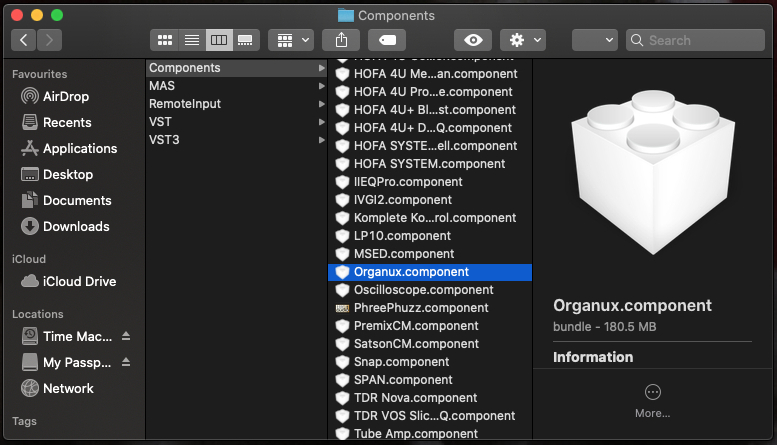The height and width of the screenshot is (445, 777).
Task: Select IVGI2.component file
Action: coord(430,200)
